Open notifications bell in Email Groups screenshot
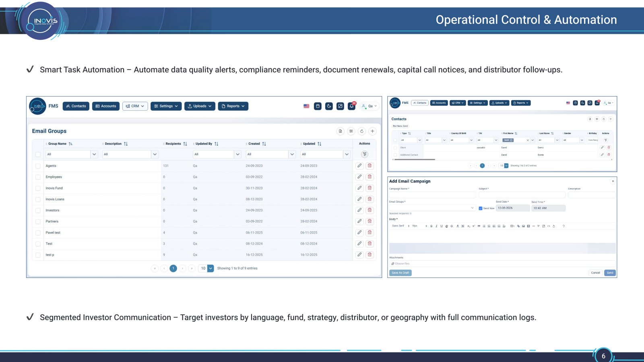The height and width of the screenshot is (362, 644). pyautogui.click(x=351, y=106)
